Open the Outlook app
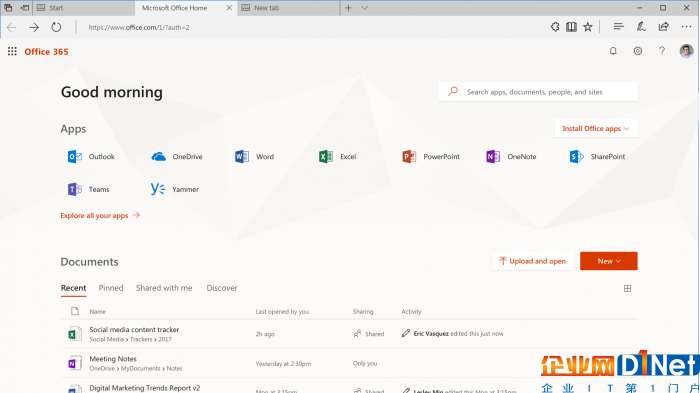Viewport: 700px width, 393px height. (x=91, y=157)
